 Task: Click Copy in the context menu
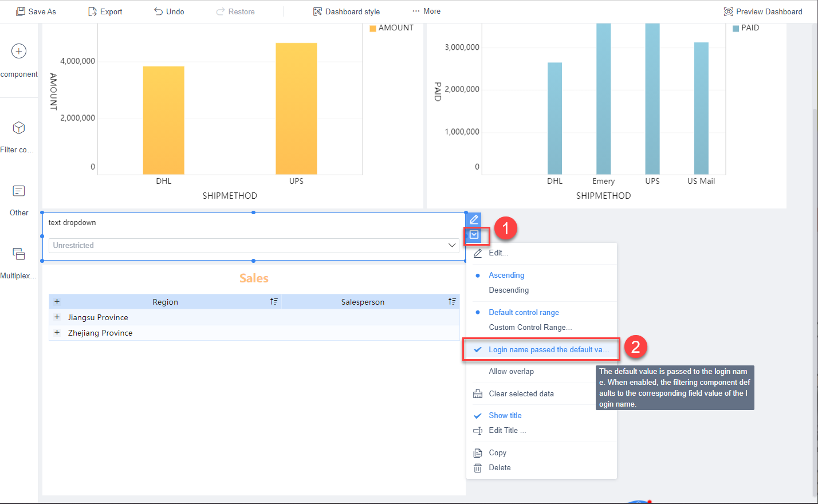pyautogui.click(x=497, y=452)
